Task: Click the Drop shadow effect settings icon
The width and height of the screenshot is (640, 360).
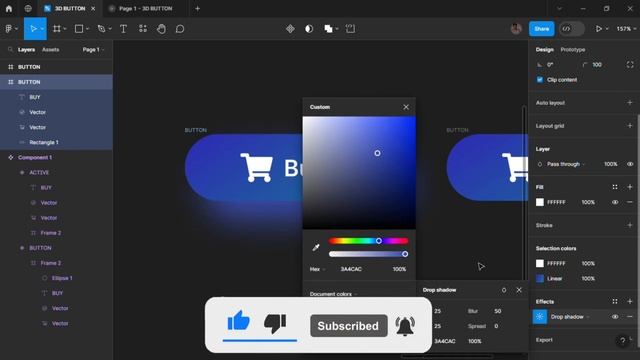Action: pos(540,317)
